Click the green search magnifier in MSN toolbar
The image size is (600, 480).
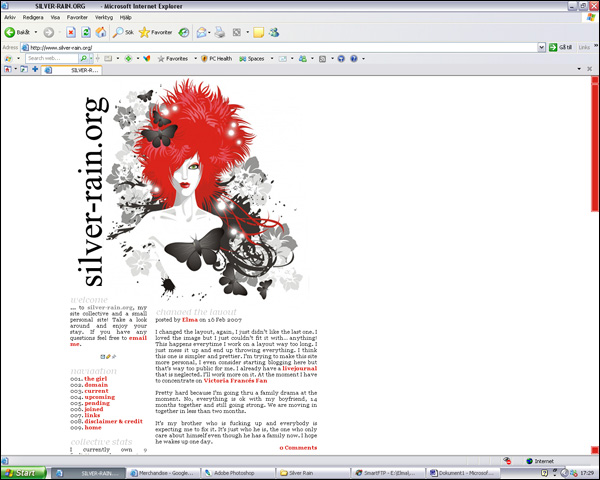tap(83, 58)
